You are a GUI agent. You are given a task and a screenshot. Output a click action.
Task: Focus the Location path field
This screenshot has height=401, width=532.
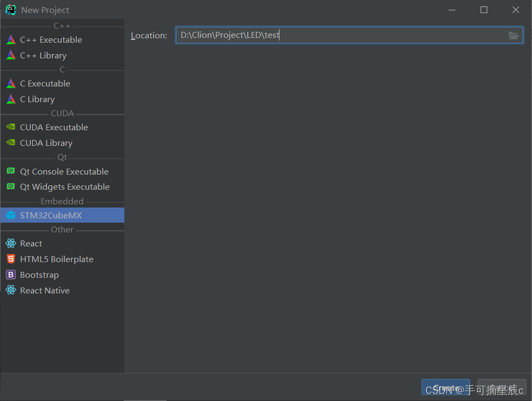(349, 35)
